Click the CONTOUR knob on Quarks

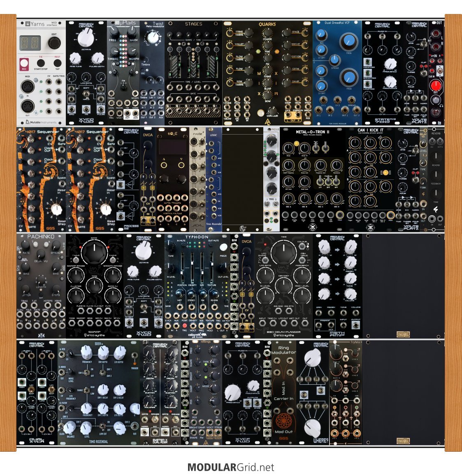[272, 111]
